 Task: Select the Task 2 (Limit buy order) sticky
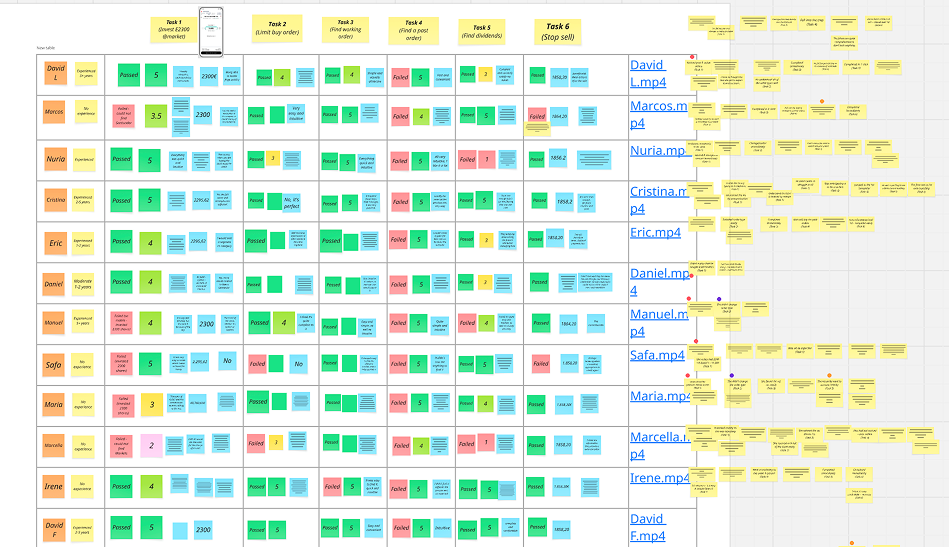click(277, 28)
